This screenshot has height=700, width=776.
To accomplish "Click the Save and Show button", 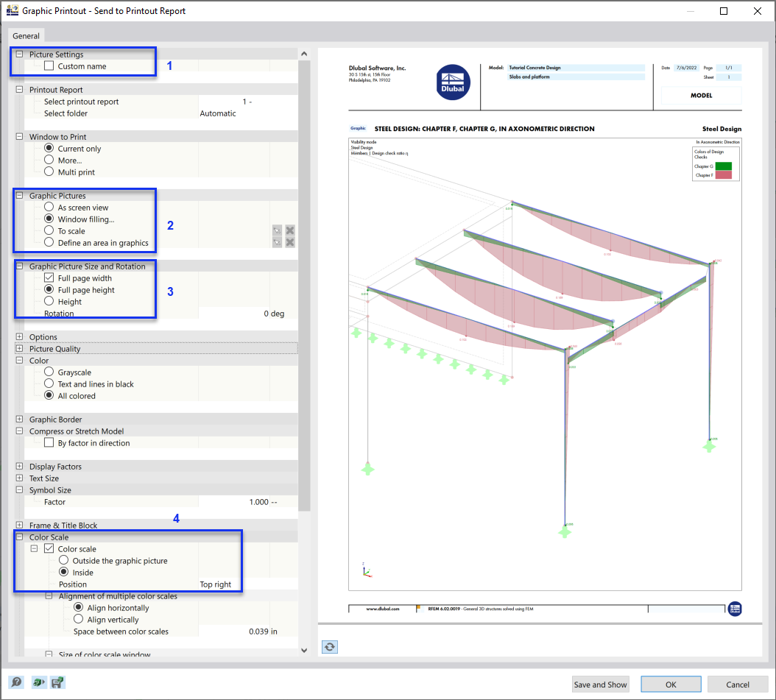I will pyautogui.click(x=600, y=684).
